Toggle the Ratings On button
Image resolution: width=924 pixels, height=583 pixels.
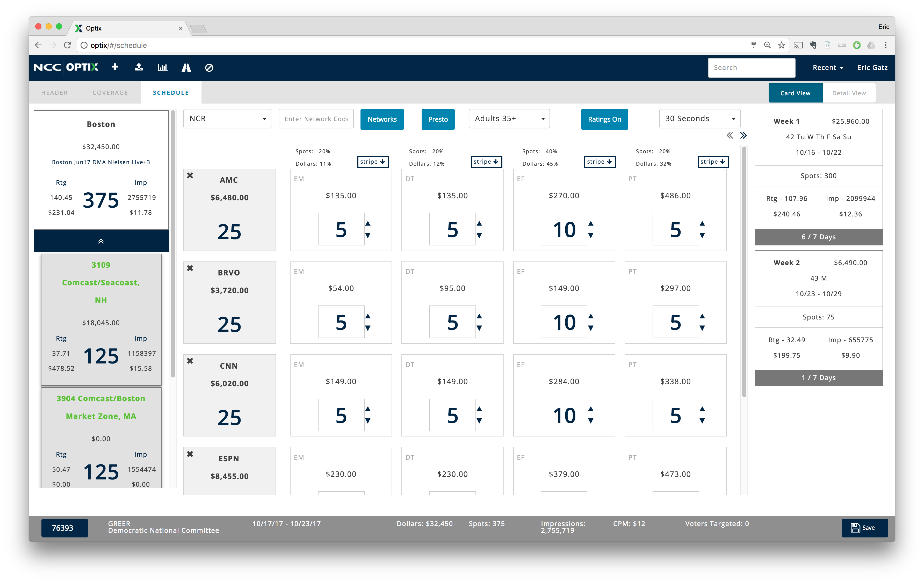pos(604,119)
